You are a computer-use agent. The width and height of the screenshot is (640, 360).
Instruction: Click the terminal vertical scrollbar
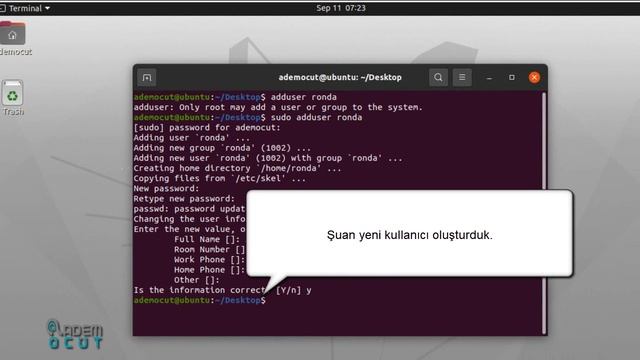[544, 212]
